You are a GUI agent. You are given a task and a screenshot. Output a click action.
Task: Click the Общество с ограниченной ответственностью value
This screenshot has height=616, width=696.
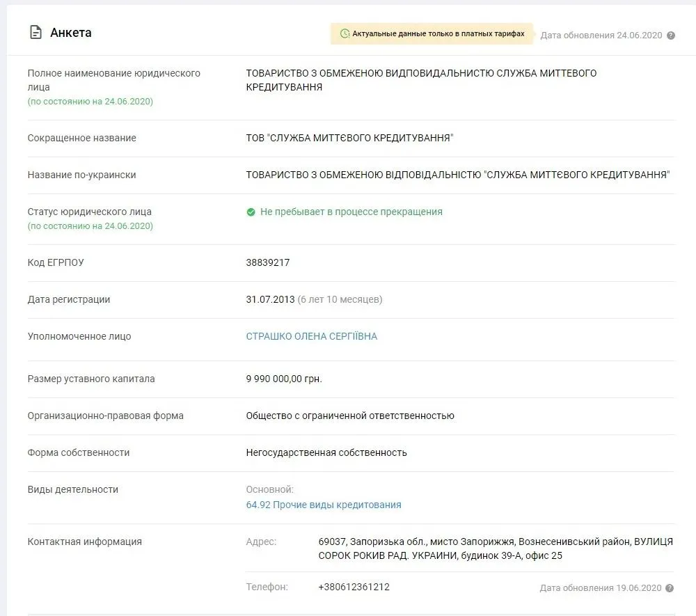coord(350,416)
